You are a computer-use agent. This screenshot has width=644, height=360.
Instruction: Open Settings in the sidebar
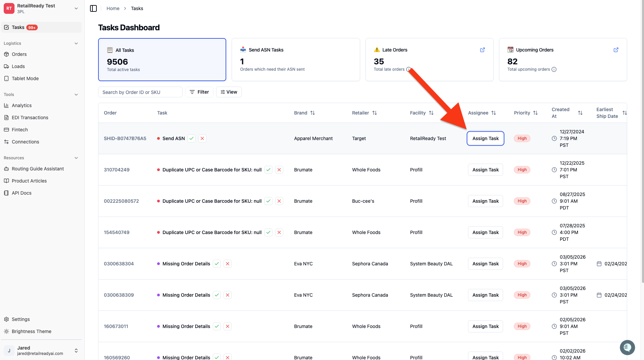point(41,319)
